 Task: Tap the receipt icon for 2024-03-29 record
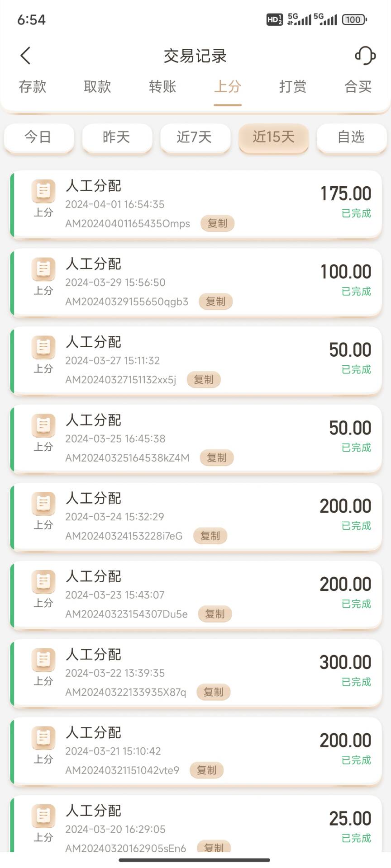pos(43,269)
